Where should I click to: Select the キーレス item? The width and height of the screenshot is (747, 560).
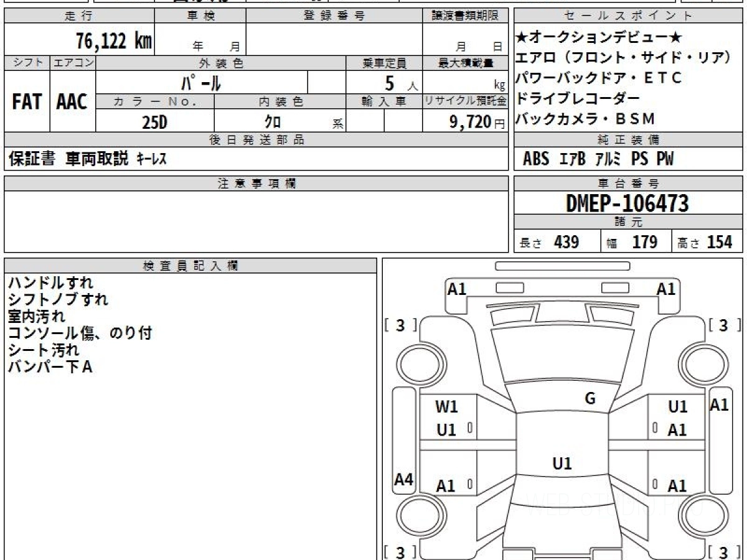pyautogui.click(x=151, y=160)
